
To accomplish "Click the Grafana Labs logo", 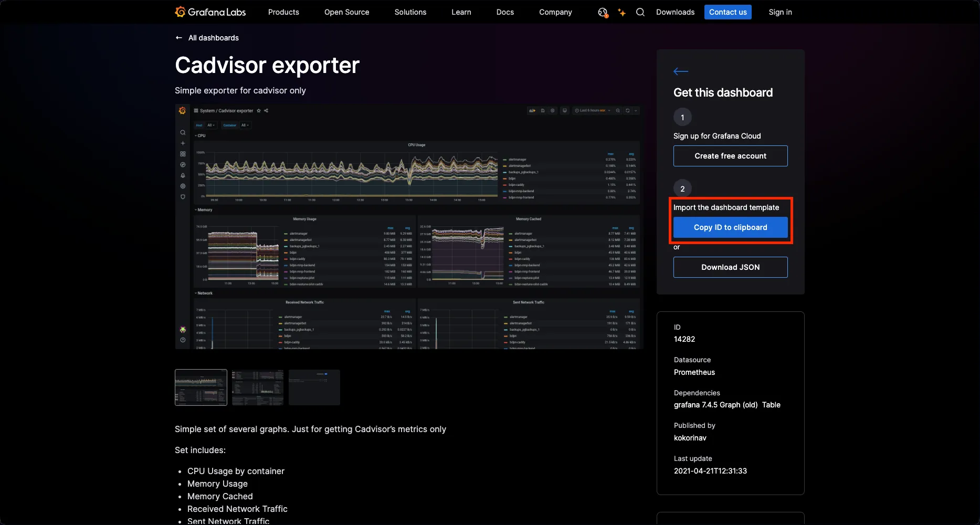I will pyautogui.click(x=210, y=12).
